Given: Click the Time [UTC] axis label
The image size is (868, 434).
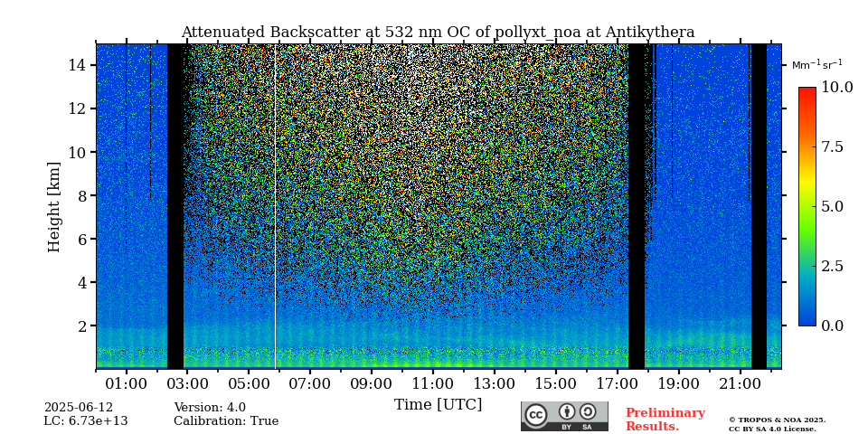Looking at the screenshot, I should [x=438, y=405].
